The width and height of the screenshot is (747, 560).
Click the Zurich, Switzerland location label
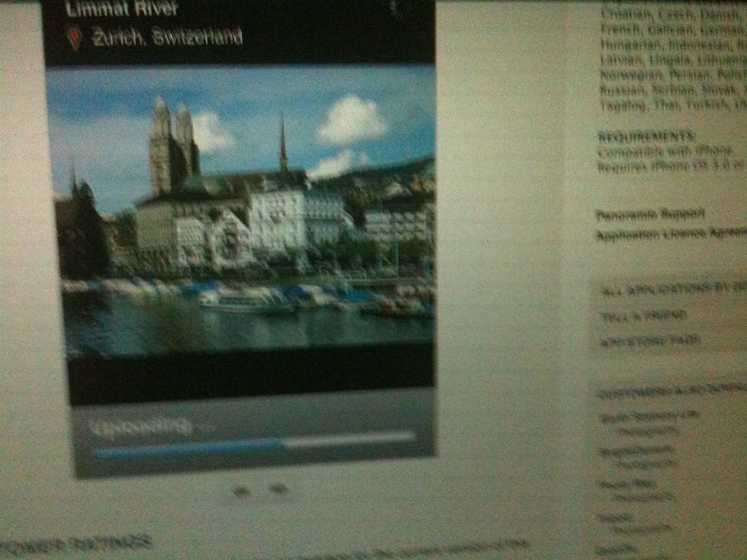(167, 38)
